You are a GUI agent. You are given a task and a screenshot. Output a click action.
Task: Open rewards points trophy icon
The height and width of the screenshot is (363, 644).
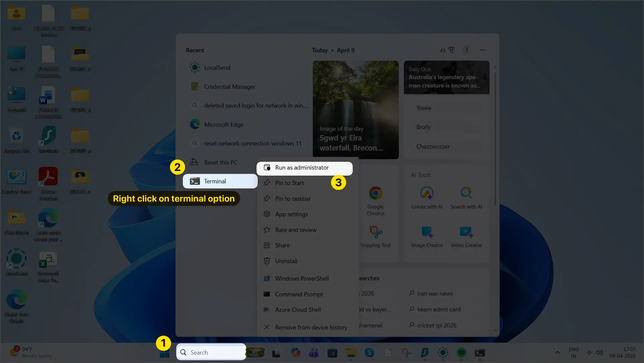[451, 50]
